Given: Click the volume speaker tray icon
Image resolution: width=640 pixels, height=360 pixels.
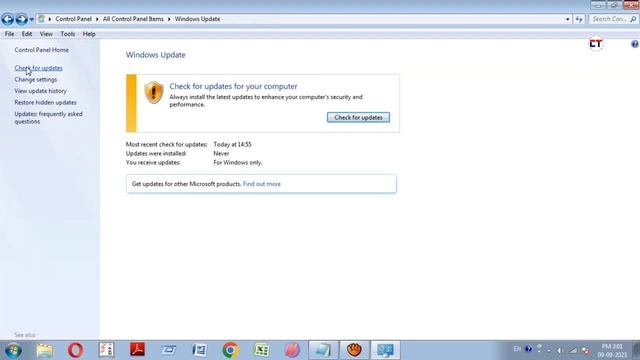Looking at the screenshot, I should click(x=559, y=350).
